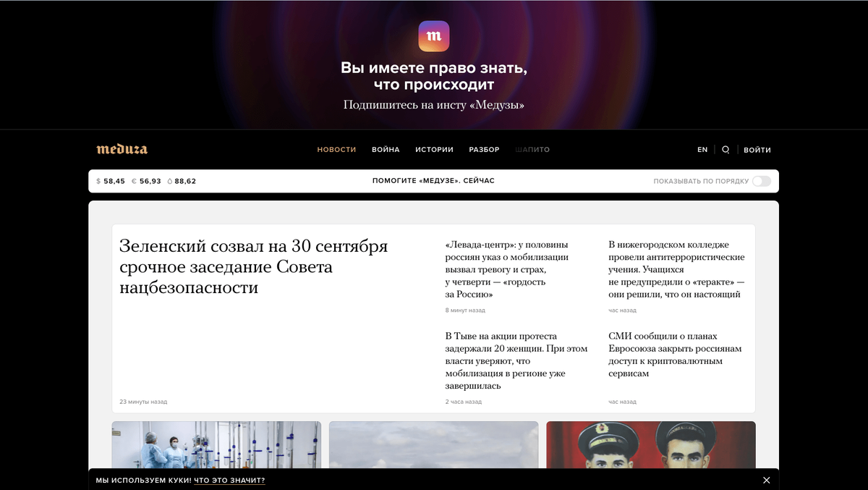The image size is (868, 490).
Task: Click the euro rate 56,93
Action: tap(146, 181)
